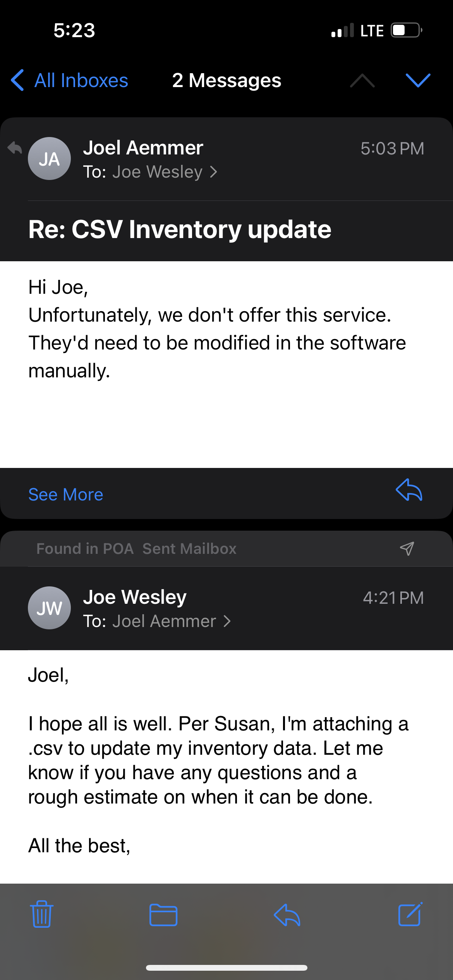Screen dimensions: 453x980
Task: Tap the reply arrow in bottom toolbar
Action: point(287,915)
